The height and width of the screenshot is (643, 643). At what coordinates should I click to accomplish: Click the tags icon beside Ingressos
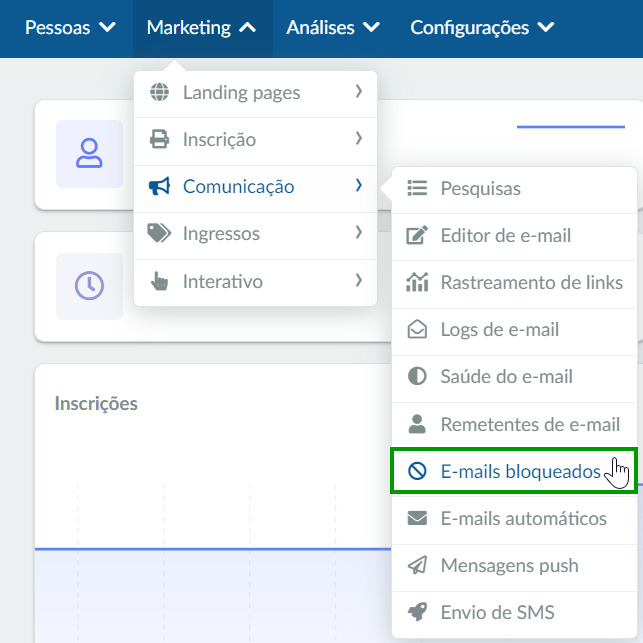tap(159, 233)
